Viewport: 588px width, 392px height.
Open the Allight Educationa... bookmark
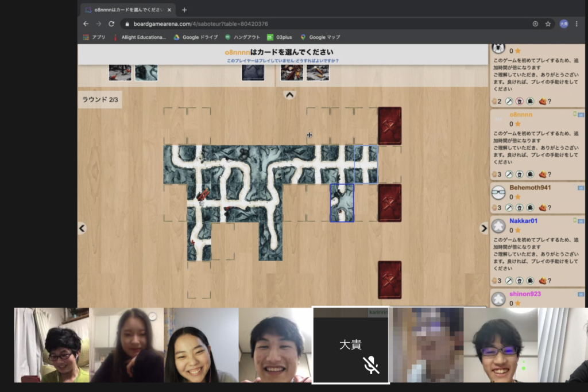(140, 37)
